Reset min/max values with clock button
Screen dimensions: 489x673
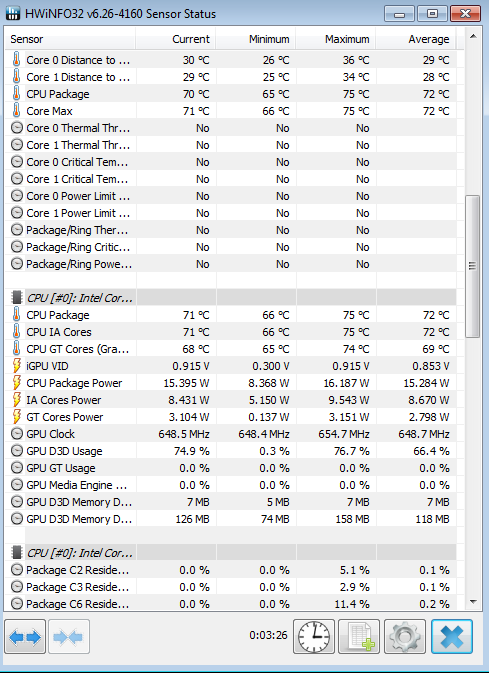pyautogui.click(x=314, y=637)
